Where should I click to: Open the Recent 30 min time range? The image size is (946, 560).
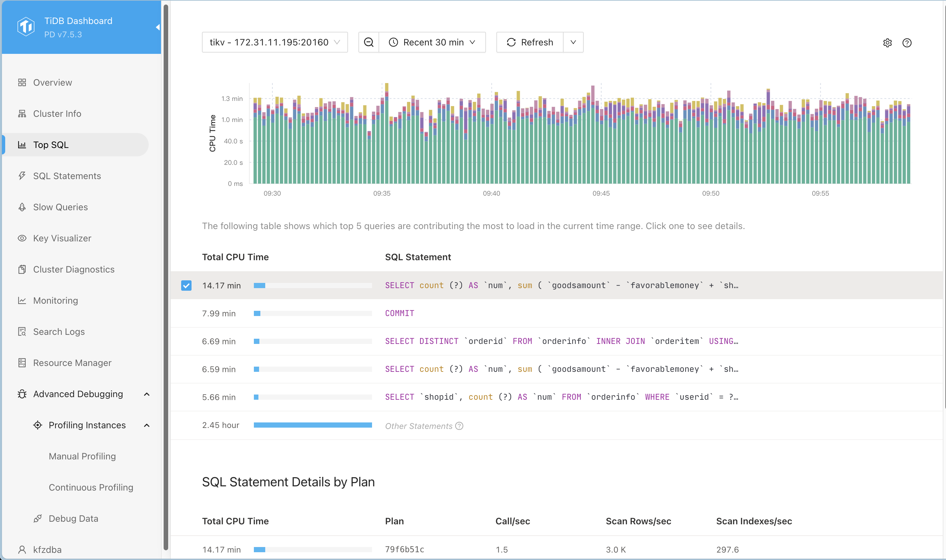432,42
